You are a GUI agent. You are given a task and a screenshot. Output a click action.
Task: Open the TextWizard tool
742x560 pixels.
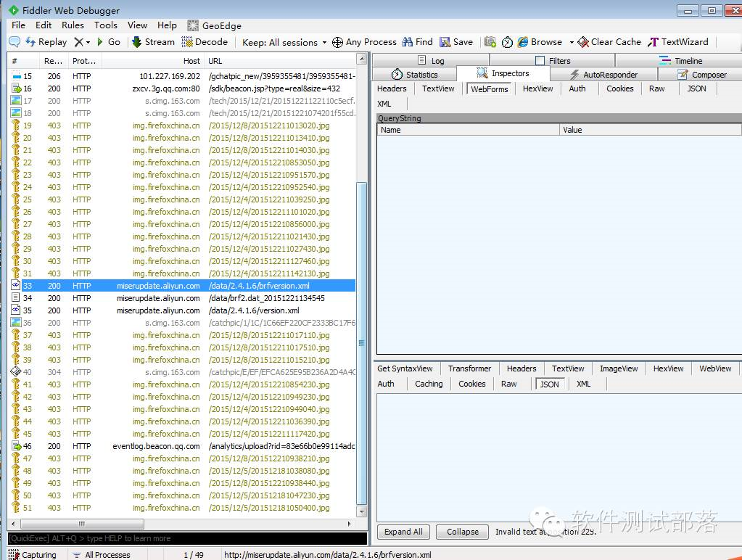point(678,42)
